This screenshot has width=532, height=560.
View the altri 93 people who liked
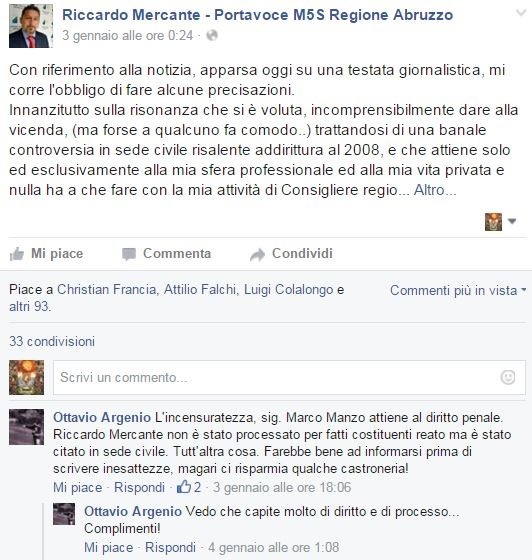pos(30,306)
